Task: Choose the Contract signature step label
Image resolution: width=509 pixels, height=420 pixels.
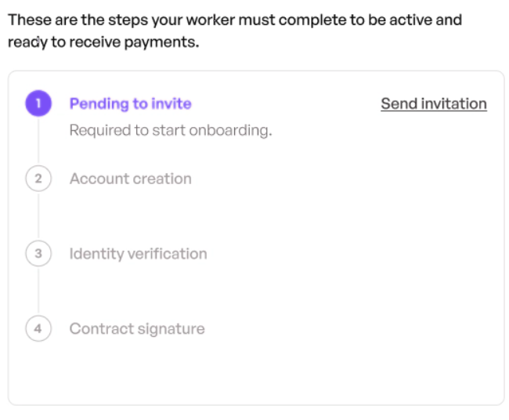Action: pyautogui.click(x=137, y=329)
